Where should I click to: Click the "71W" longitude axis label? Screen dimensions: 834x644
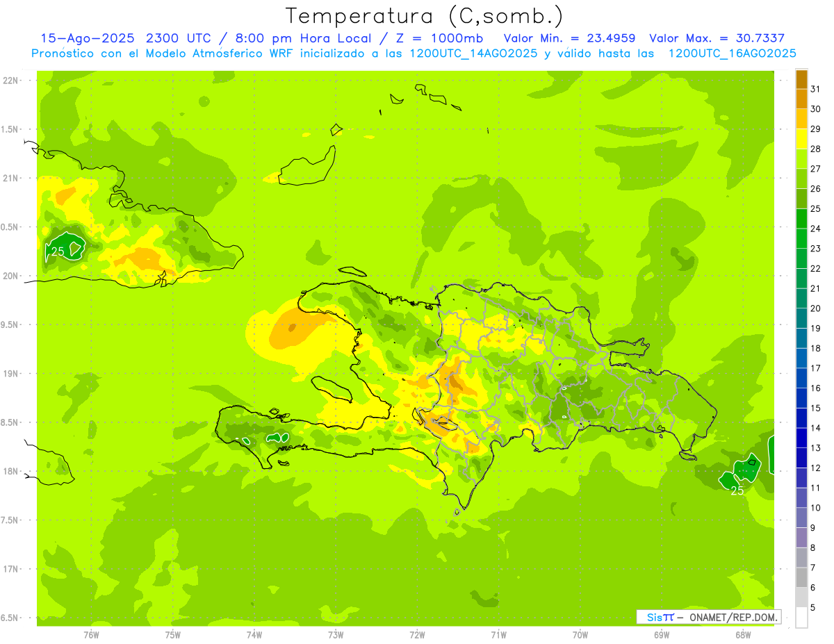(x=498, y=634)
